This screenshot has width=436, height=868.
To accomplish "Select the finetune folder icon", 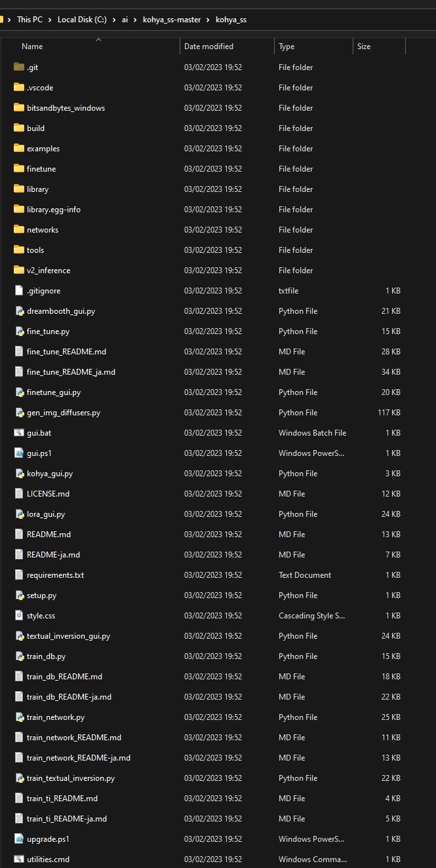I will 18,168.
